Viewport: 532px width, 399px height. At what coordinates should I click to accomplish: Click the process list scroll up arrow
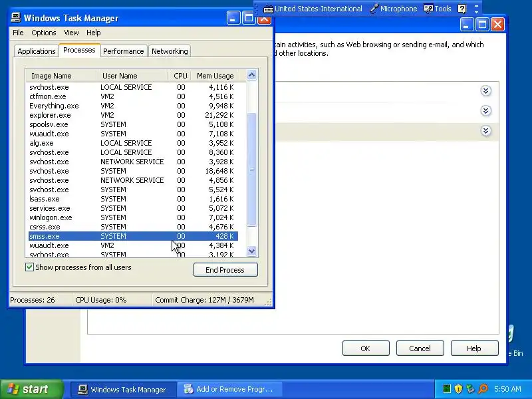point(252,75)
